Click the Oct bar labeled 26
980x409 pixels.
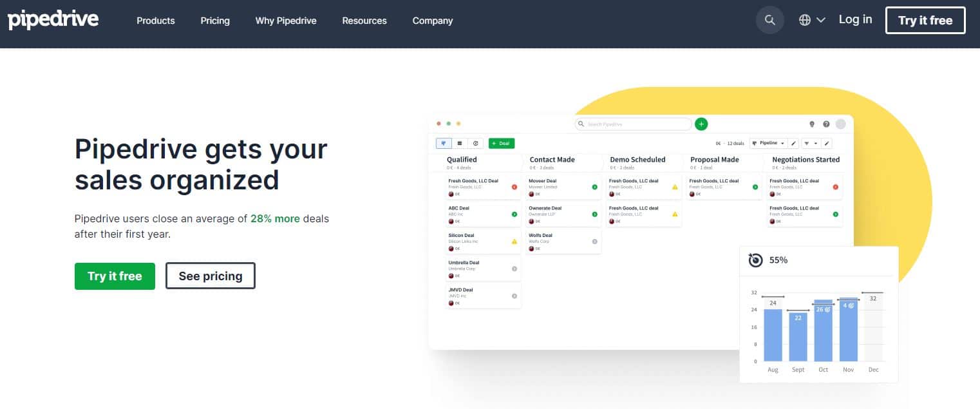pos(823,330)
